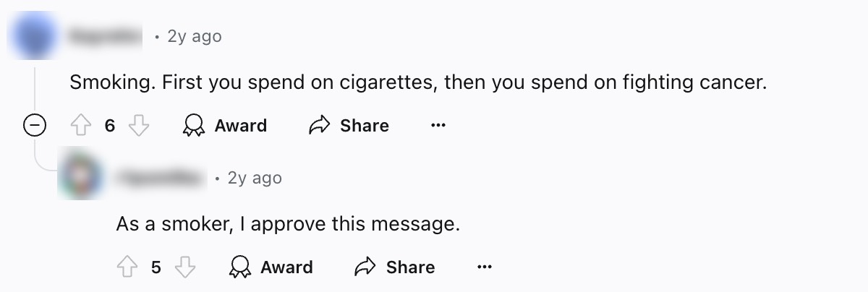Award the top-level smoking comment
Viewport: 868px width, 292px height.
click(x=225, y=126)
